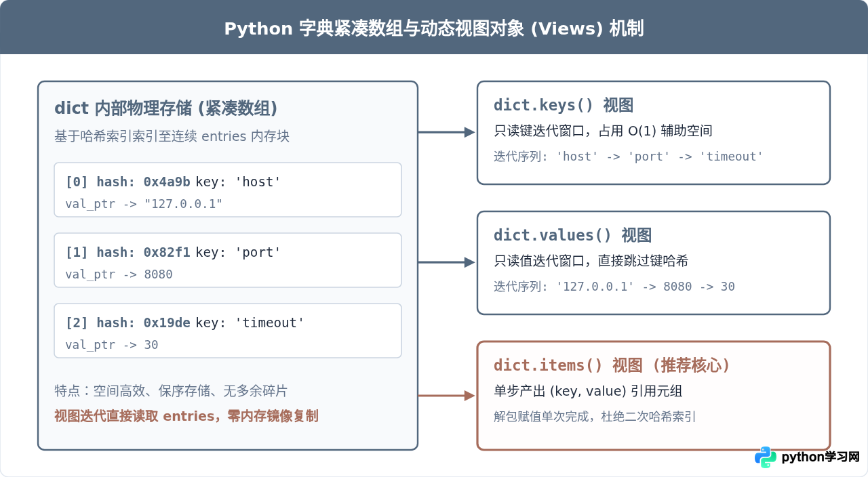Select text '单步产出 (key, value) 引用元组'
This screenshot has width=868, height=477.
pos(588,391)
